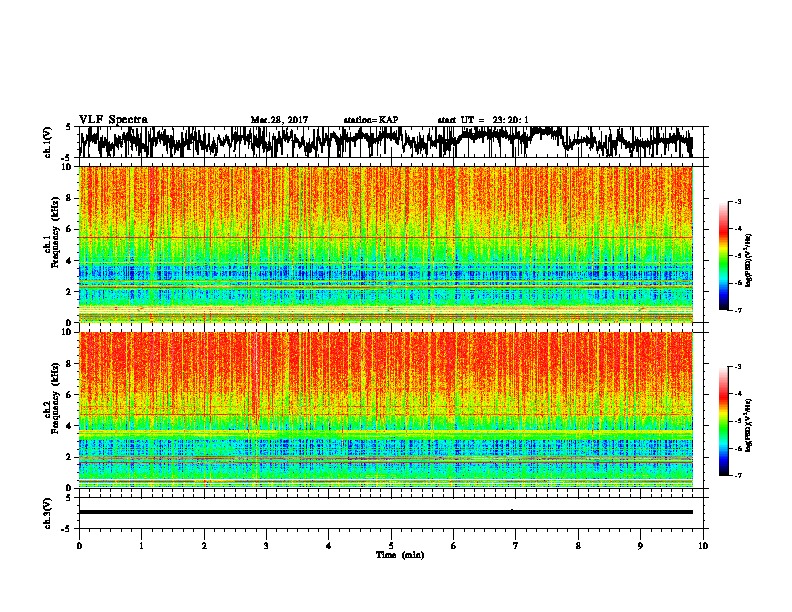The height and width of the screenshot is (612, 792).
Task: Click time axis tick label "9"
Action: coord(640,546)
